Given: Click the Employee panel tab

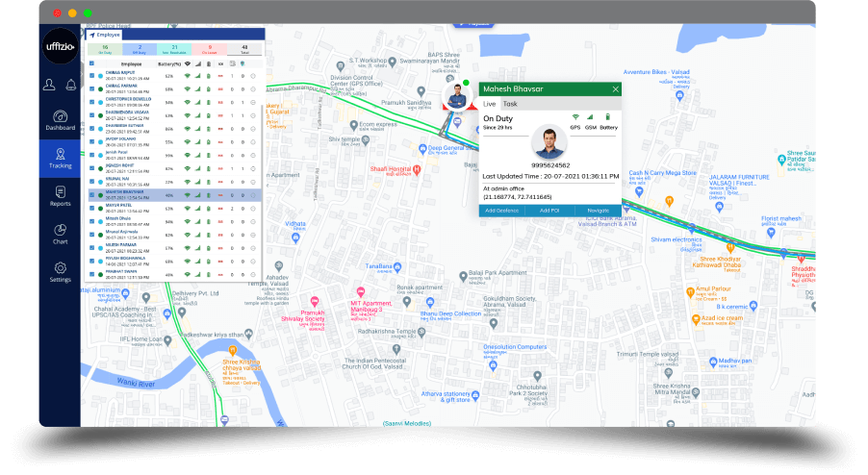Looking at the screenshot, I should pyautogui.click(x=105, y=34).
